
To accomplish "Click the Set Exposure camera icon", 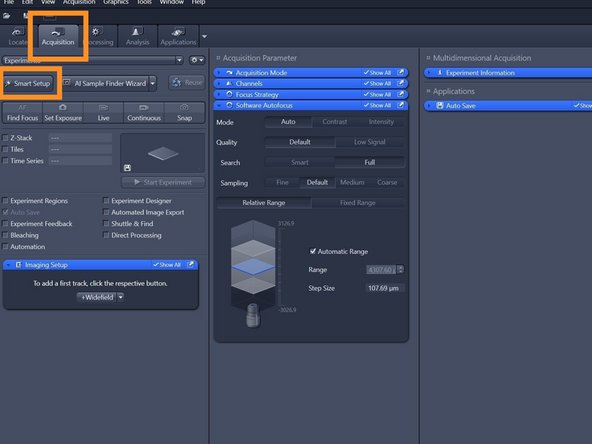I will [63, 108].
